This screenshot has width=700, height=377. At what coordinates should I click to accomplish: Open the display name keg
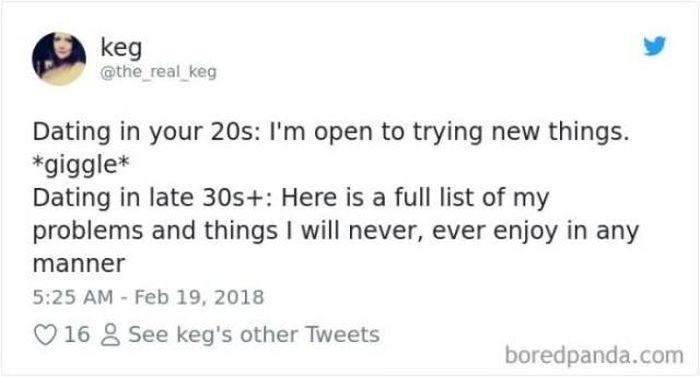coord(121,47)
